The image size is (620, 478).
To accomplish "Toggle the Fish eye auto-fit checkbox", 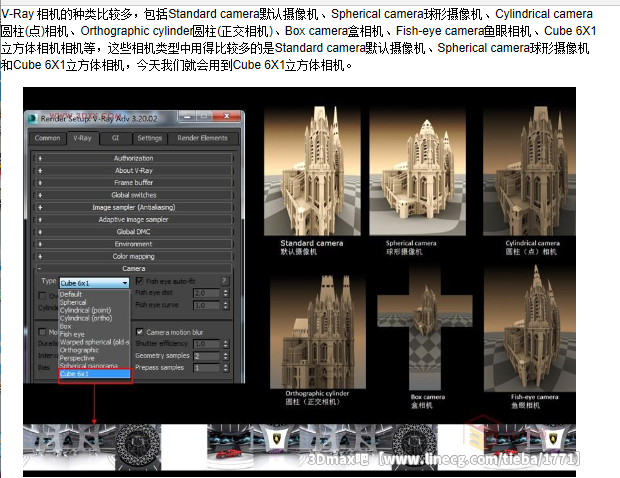I will click(x=139, y=281).
